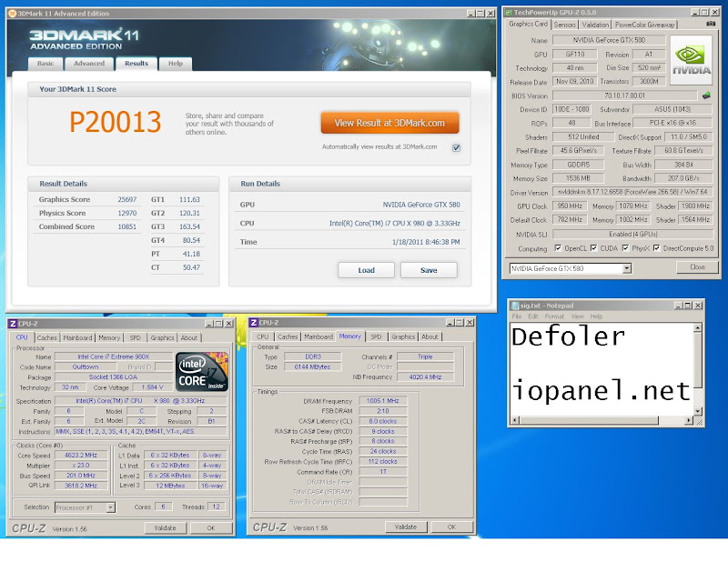Select the Graphics Card tab in GPU-Z
728x562 pixels.
528,24
